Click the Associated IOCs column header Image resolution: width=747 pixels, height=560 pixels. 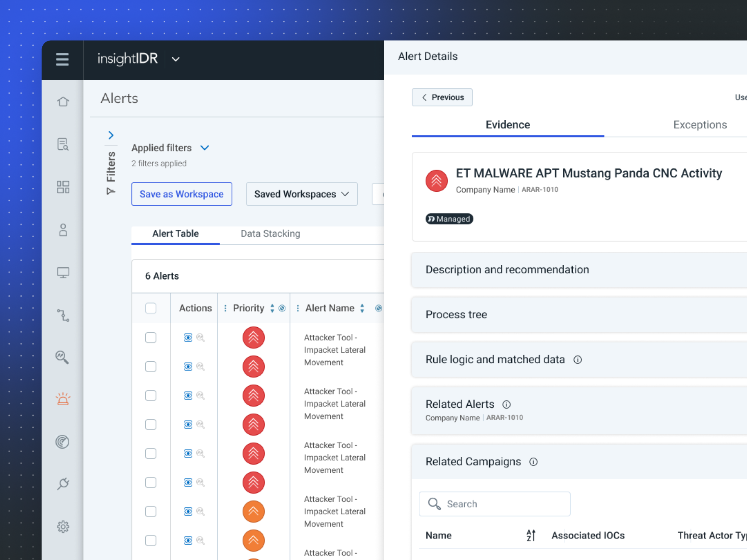588,536
